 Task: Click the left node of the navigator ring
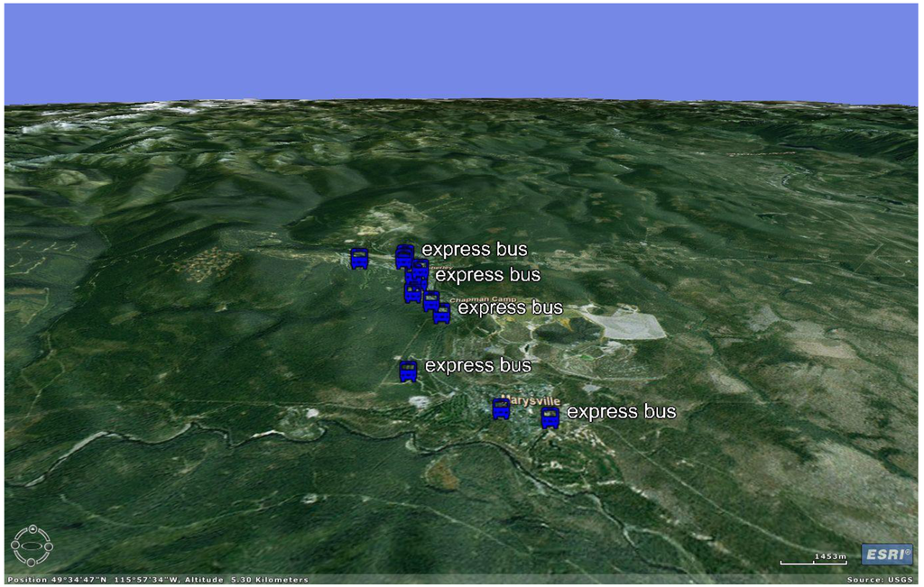[x=14, y=546]
